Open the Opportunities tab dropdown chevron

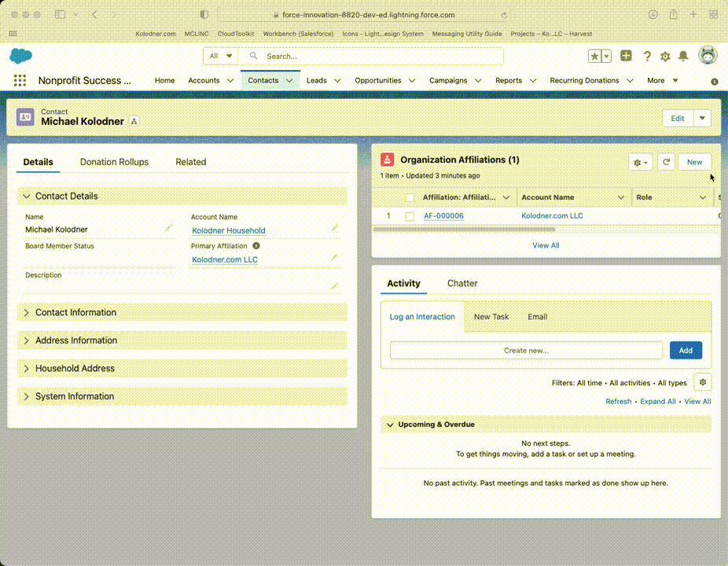tap(412, 81)
